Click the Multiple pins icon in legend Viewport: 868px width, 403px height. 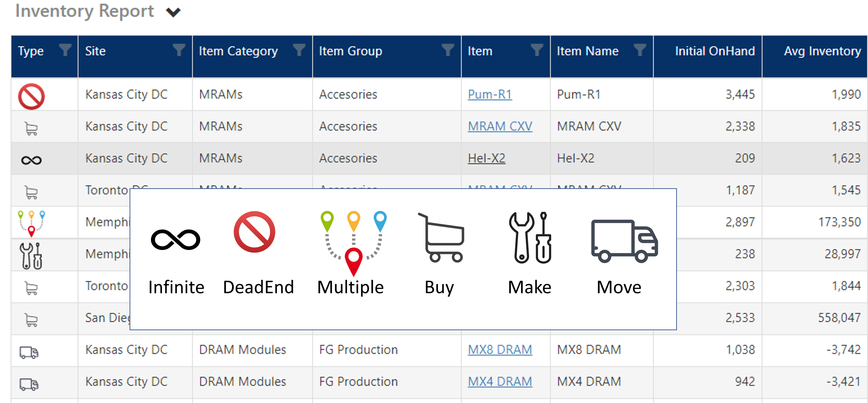[353, 243]
